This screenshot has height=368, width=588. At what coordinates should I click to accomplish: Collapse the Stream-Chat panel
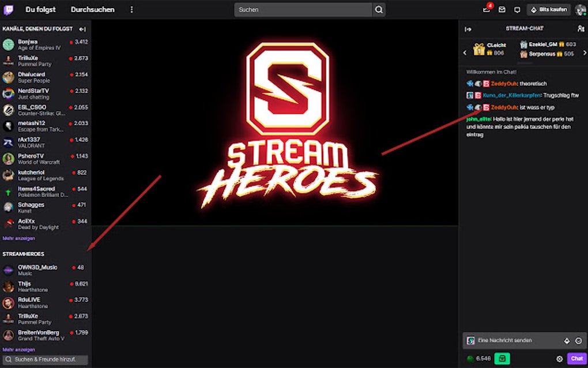point(469,29)
